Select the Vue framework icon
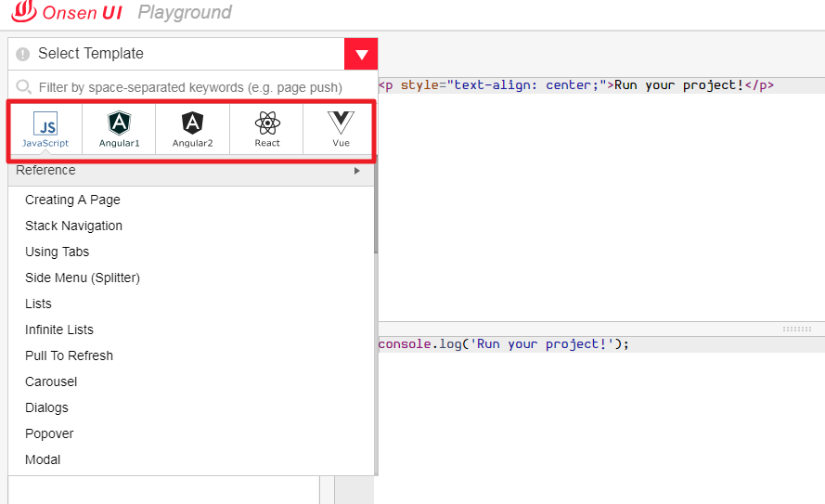Viewport: 825px width, 504px height. pos(341,129)
